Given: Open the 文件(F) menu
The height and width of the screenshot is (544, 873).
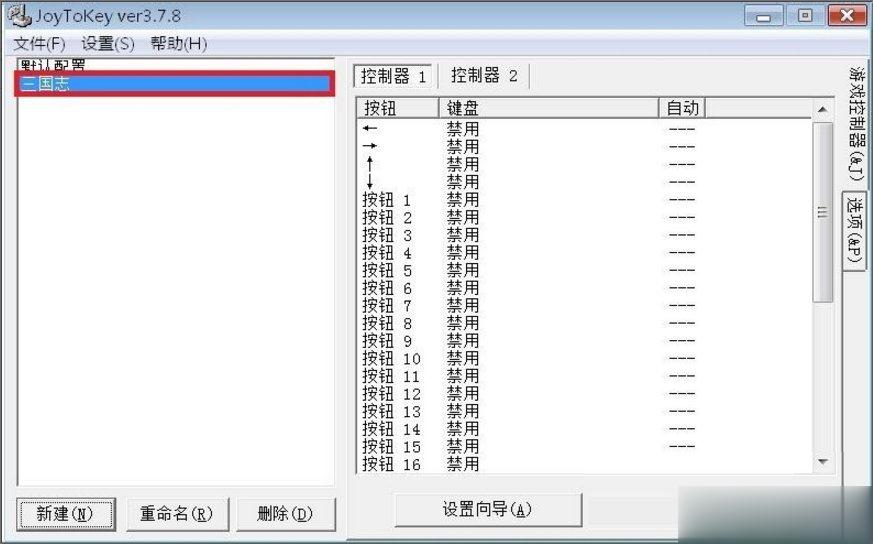Looking at the screenshot, I should [39, 43].
